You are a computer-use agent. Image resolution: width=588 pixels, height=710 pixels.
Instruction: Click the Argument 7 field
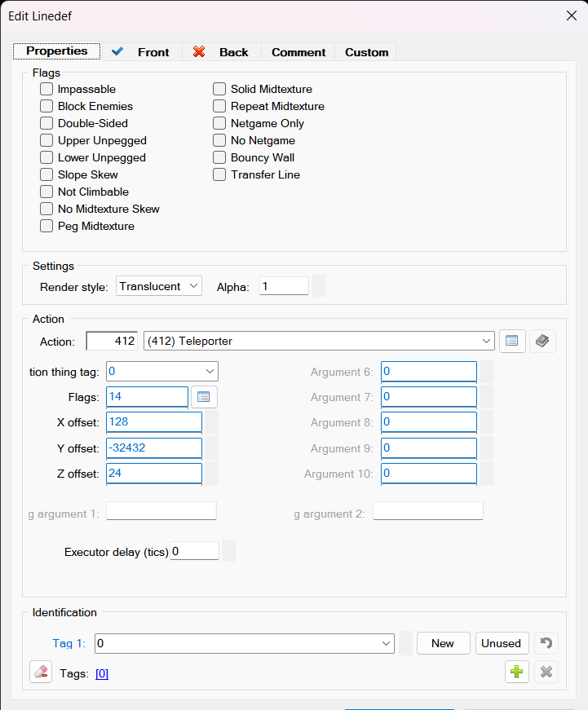428,397
